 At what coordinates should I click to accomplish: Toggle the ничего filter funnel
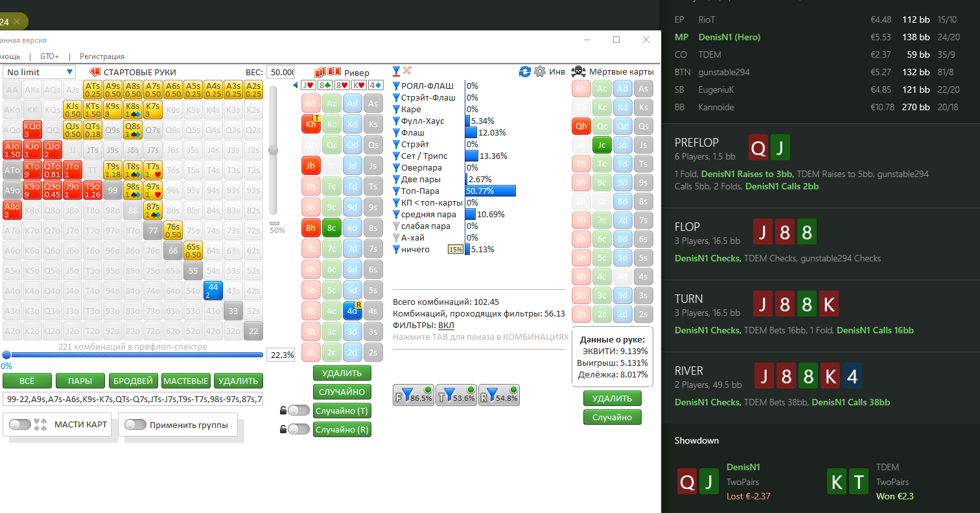[397, 249]
